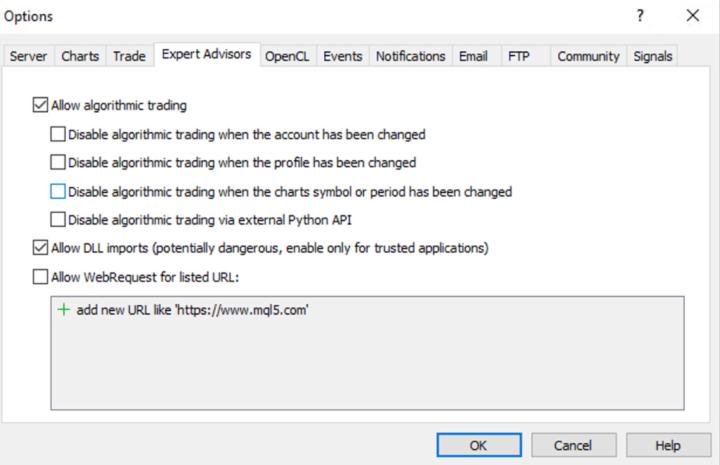Viewport: 720px width, 465px height.
Task: Click the Help button
Action: (667, 445)
